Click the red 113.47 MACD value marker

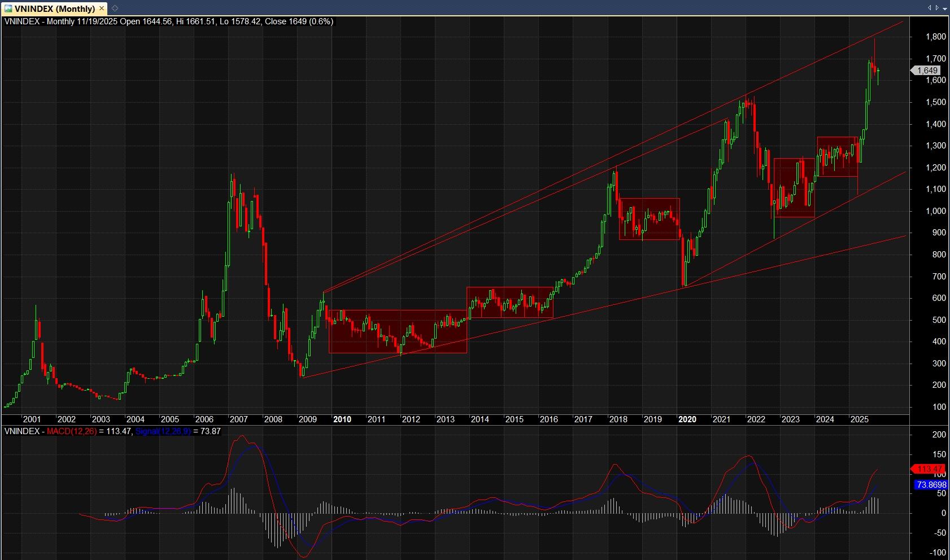[x=929, y=469]
